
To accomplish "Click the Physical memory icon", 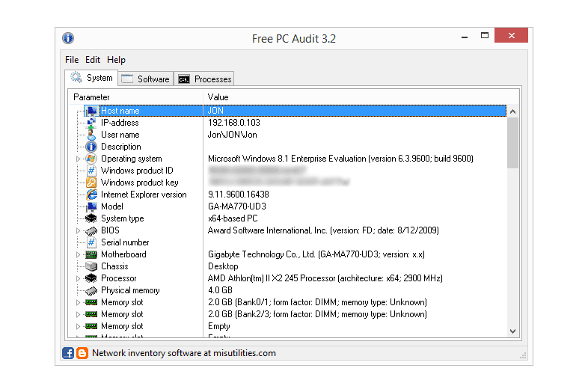I will tap(91, 290).
